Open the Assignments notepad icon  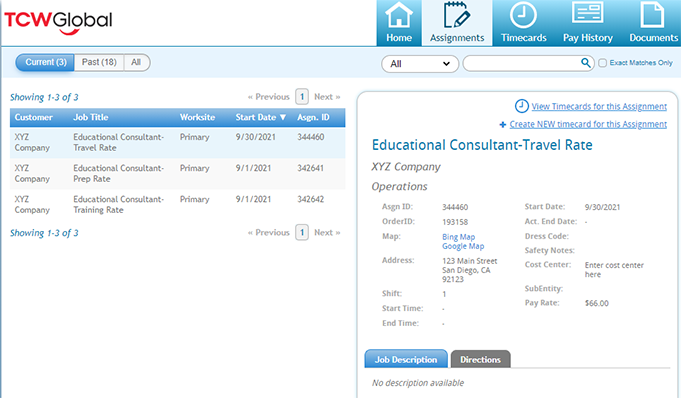(456, 16)
